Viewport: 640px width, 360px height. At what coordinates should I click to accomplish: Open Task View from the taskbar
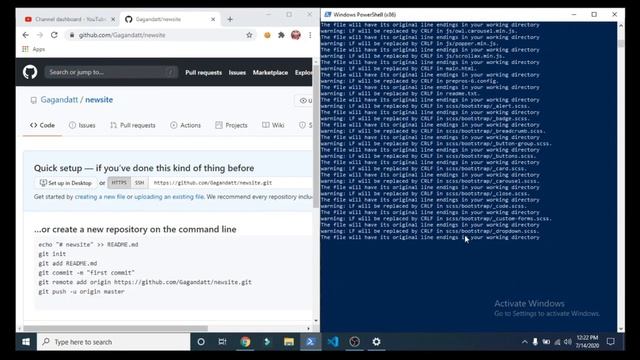(222, 342)
